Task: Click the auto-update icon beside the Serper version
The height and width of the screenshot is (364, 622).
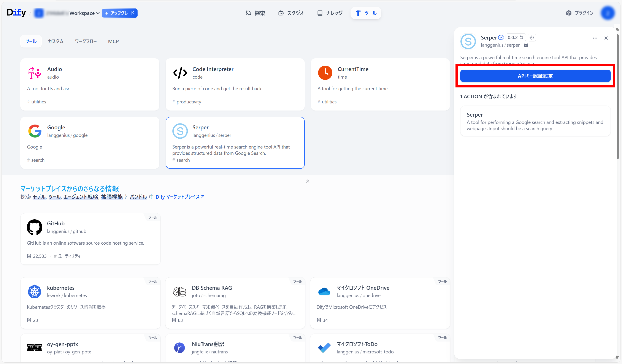Action: (x=532, y=38)
